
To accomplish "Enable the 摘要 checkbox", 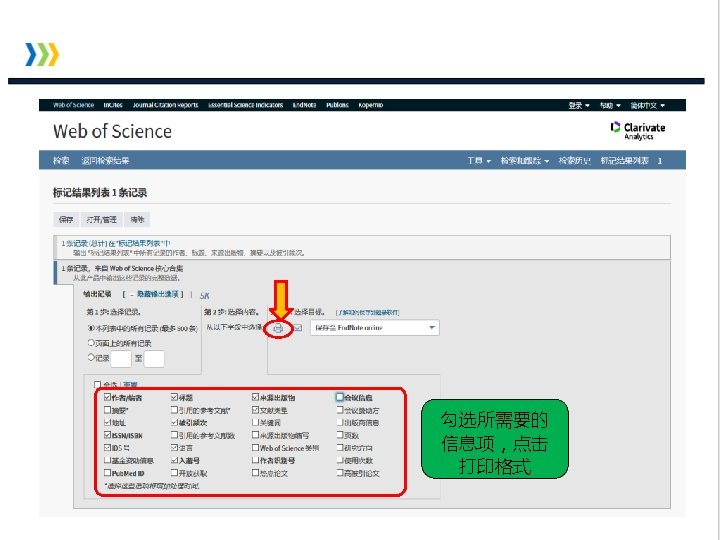I will pyautogui.click(x=107, y=410).
